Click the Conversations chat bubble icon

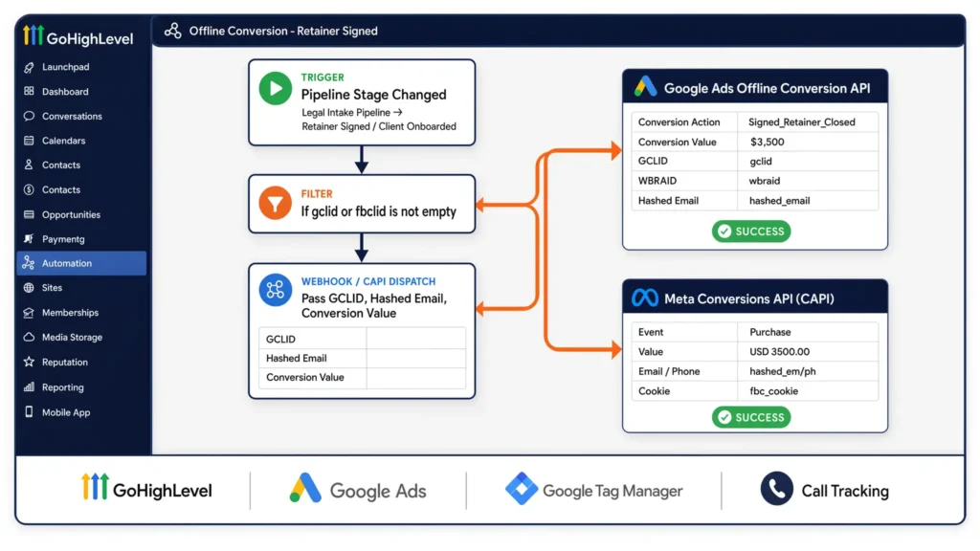pyautogui.click(x=29, y=116)
